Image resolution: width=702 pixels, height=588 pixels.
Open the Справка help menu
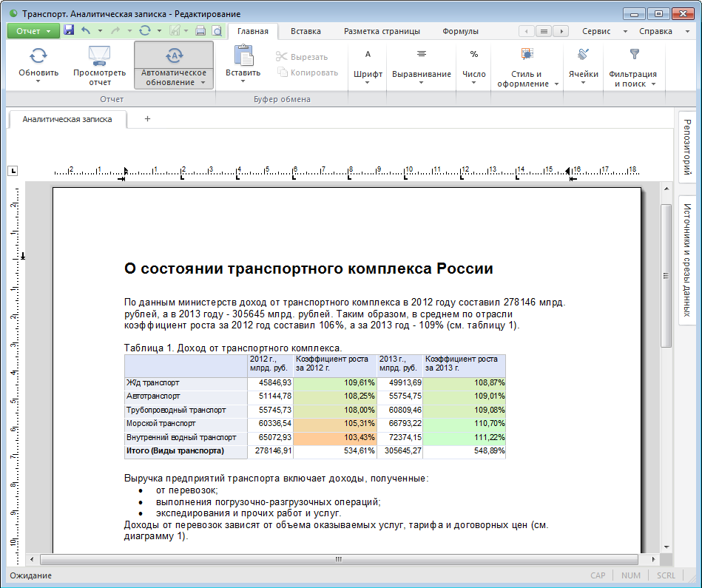[x=655, y=31]
